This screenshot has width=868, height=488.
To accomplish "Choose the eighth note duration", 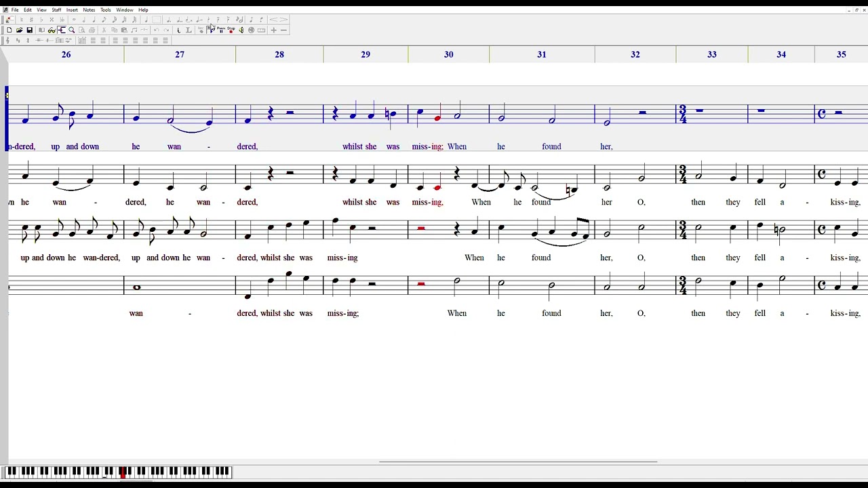I will pyautogui.click(x=104, y=20).
